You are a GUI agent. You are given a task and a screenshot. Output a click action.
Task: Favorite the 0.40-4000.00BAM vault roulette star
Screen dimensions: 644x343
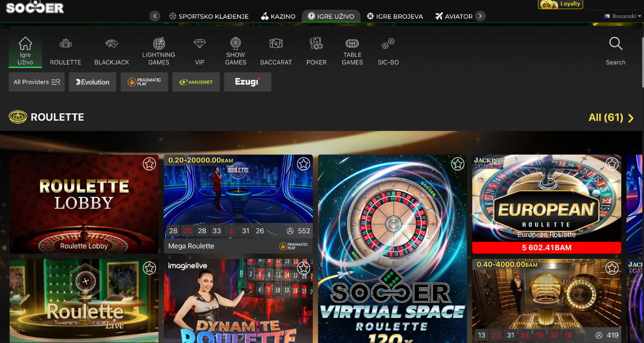tap(612, 268)
